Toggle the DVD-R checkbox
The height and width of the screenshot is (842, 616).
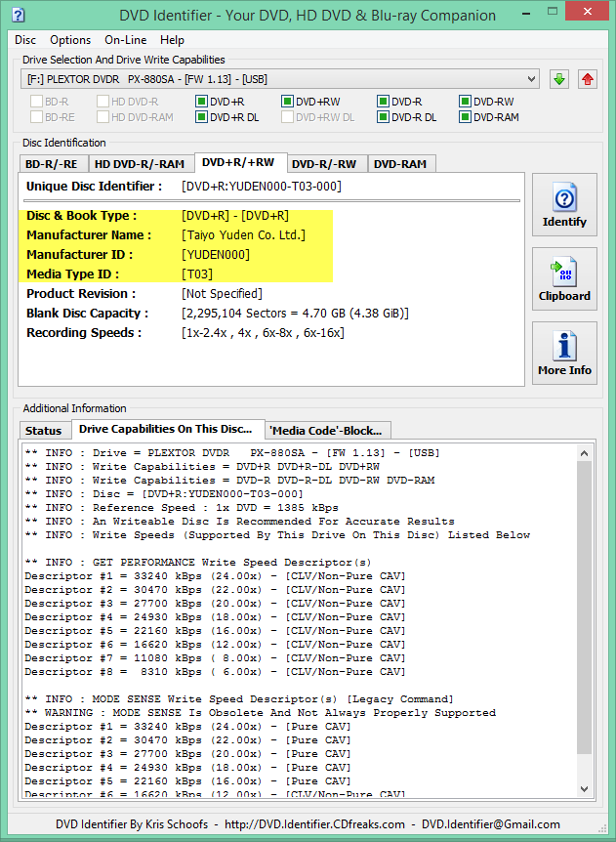click(383, 102)
